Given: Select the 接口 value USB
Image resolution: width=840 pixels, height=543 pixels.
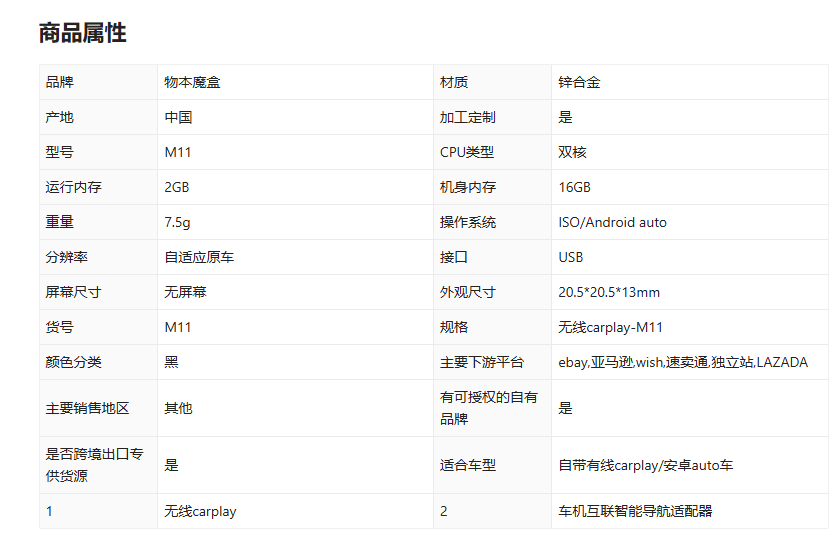Looking at the screenshot, I should tap(570, 257).
